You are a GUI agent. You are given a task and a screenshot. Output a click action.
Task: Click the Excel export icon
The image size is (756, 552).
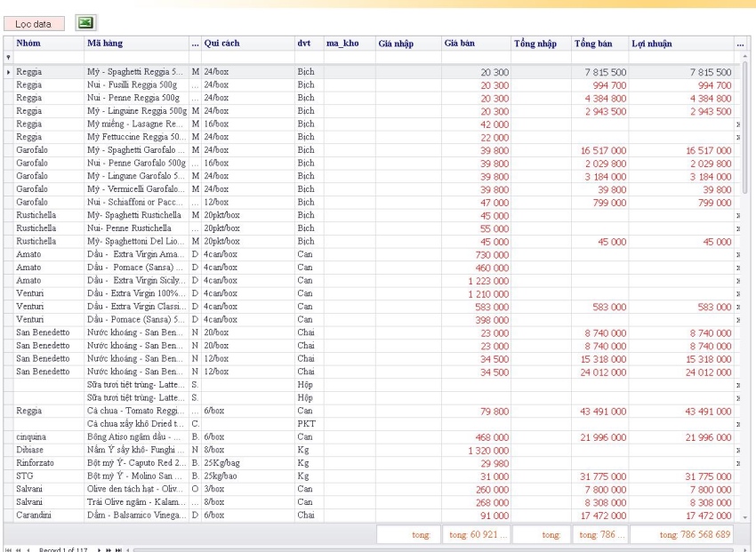86,23
